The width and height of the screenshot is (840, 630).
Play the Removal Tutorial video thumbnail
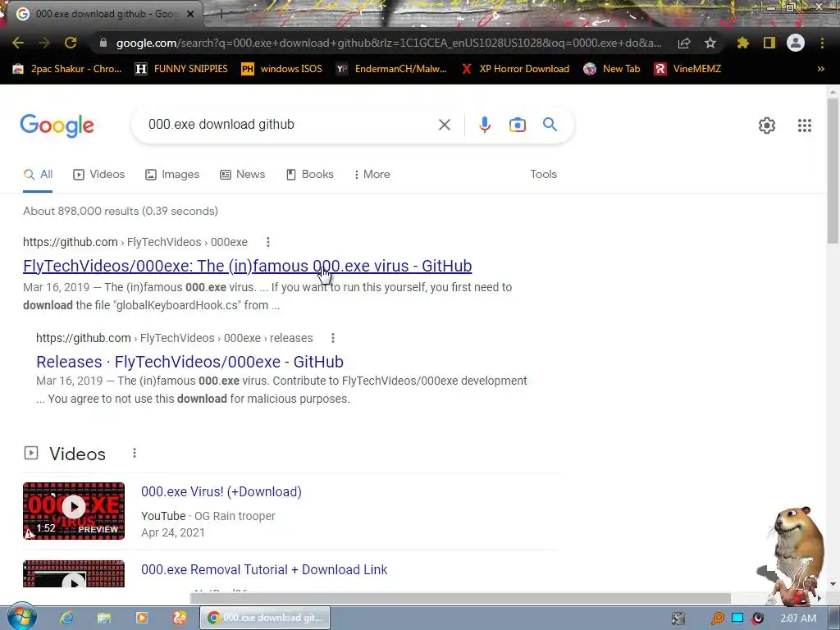coord(74,573)
